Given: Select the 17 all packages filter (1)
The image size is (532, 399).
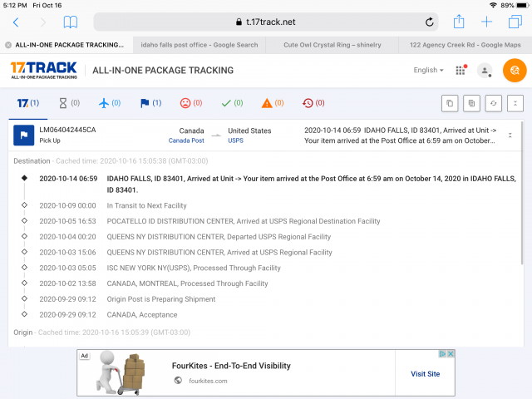Looking at the screenshot, I should 28,103.
